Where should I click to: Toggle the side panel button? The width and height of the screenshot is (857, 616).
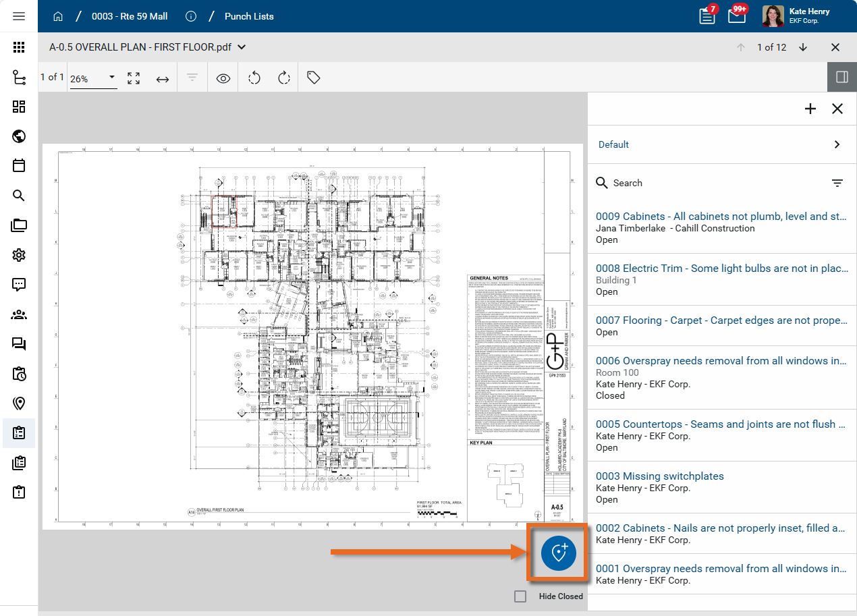tap(841, 77)
